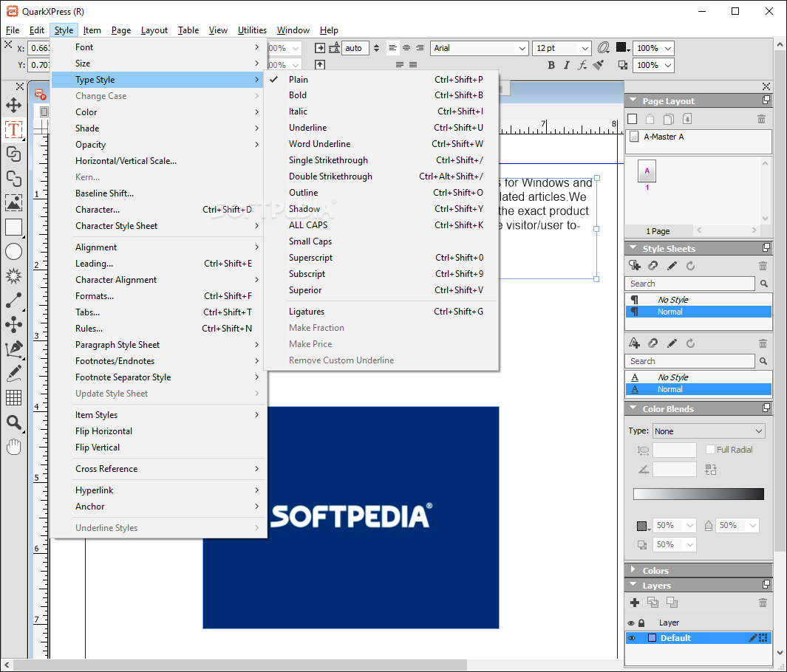Open the Utilities menu
787x672 pixels.
coord(252,30)
